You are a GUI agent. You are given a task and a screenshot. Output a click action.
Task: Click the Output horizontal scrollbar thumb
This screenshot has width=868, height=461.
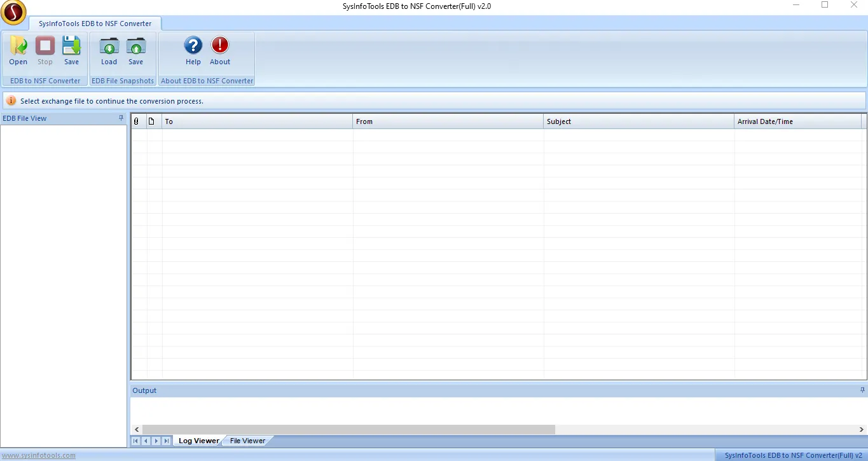coord(348,430)
